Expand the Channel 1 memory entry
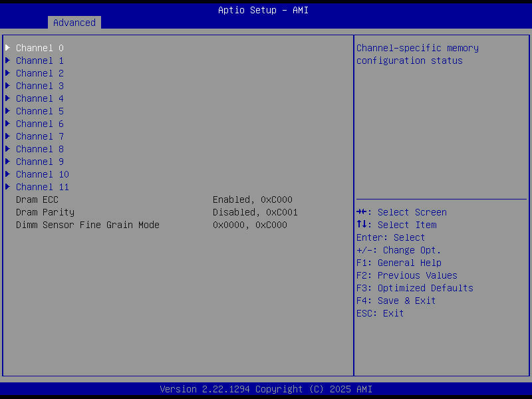This screenshot has width=532, height=399. 39,60
